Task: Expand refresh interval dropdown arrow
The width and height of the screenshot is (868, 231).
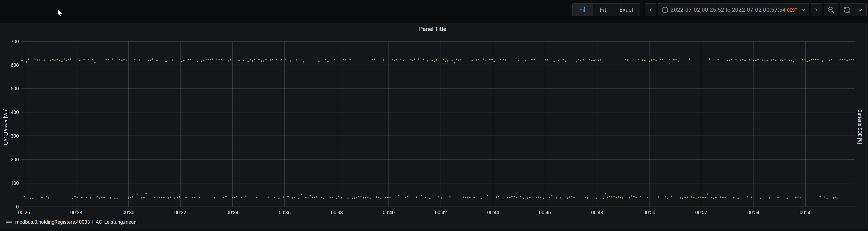Action: 860,10
